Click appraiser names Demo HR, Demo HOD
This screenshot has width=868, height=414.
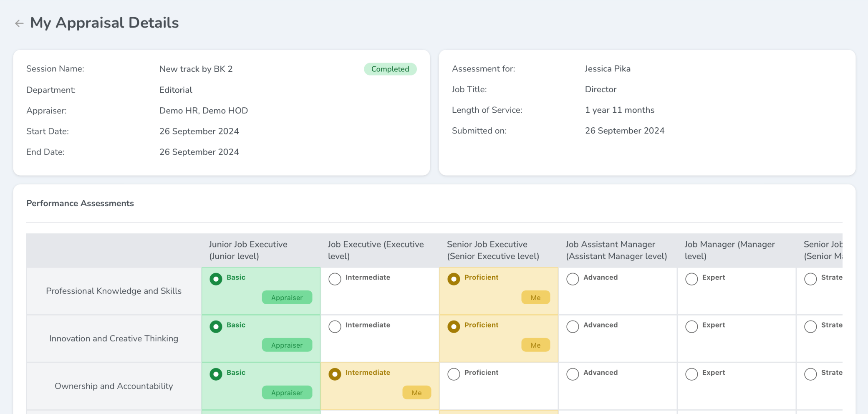tap(204, 111)
